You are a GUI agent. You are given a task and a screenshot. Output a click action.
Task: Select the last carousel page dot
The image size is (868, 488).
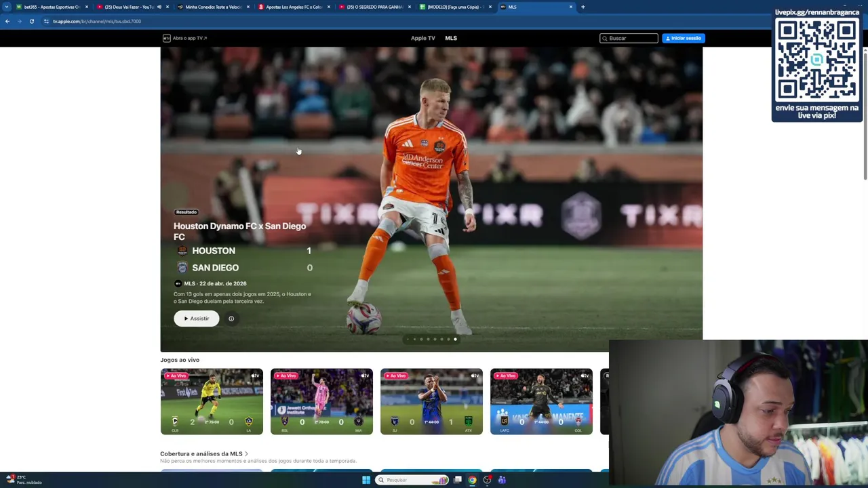coord(455,339)
